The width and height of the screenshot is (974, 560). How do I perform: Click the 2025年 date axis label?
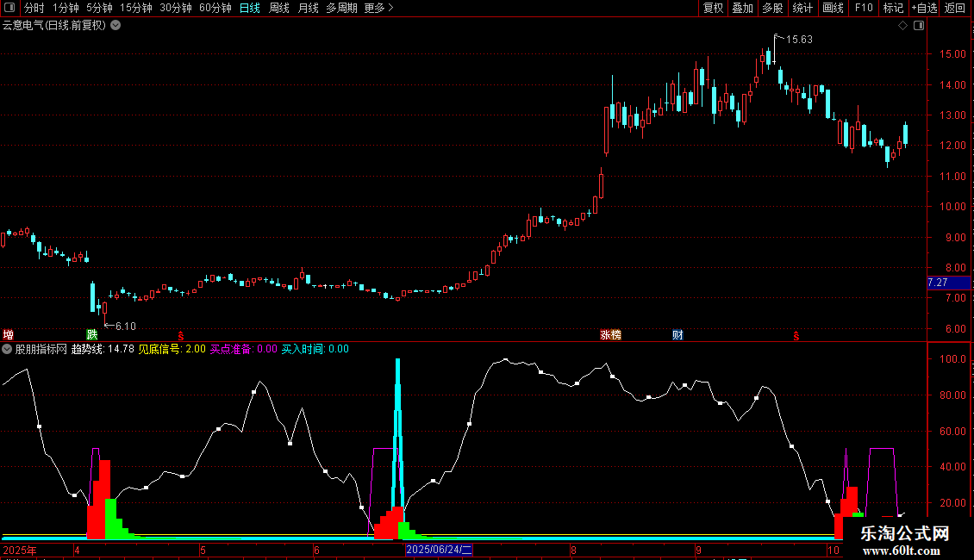click(20, 551)
